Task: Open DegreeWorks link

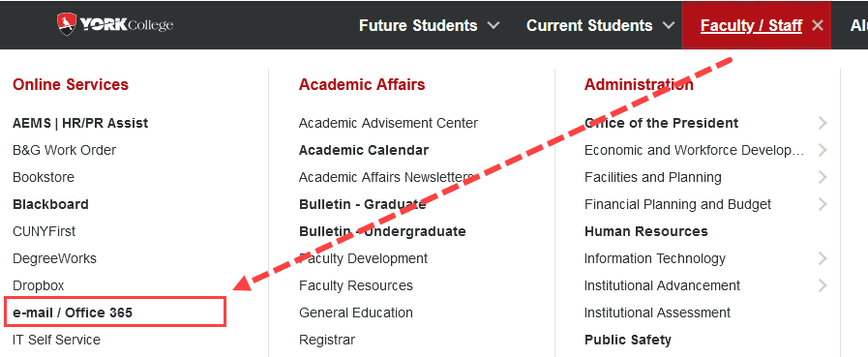Action: (x=54, y=258)
